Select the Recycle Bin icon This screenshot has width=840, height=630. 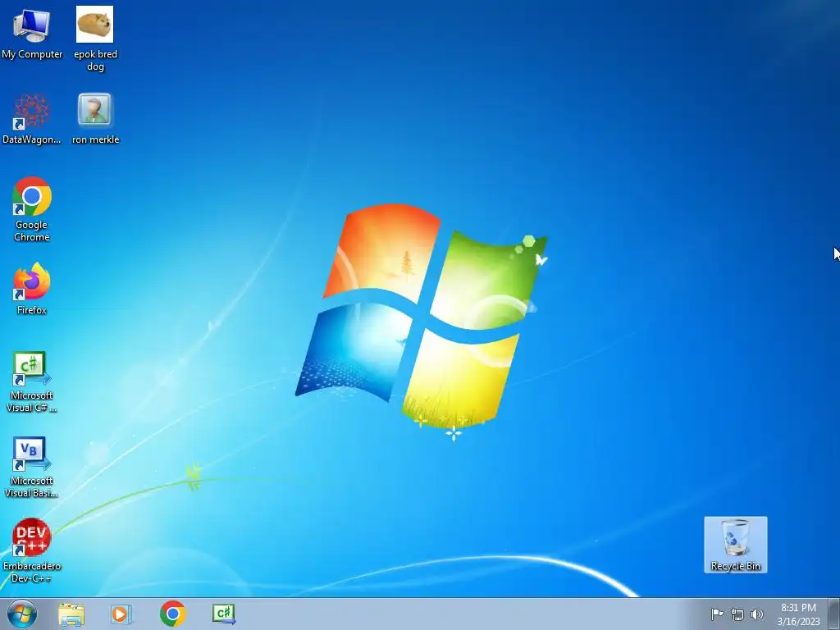[x=736, y=545]
